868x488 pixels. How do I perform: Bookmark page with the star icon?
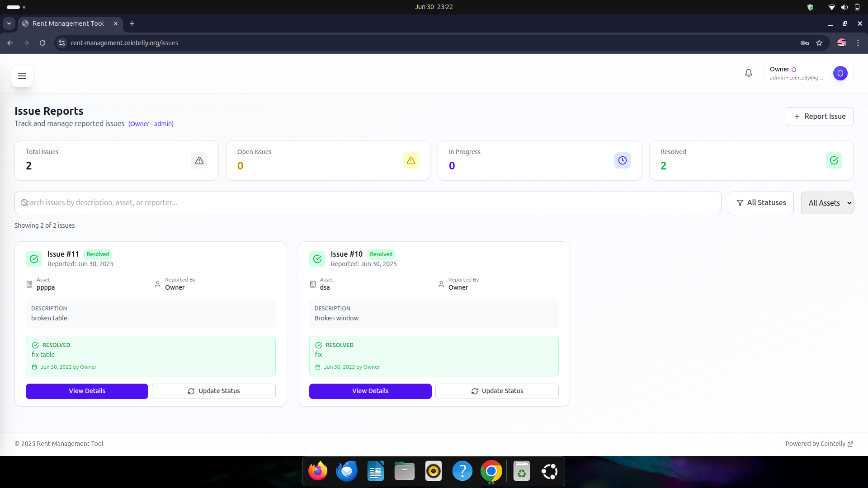(819, 43)
